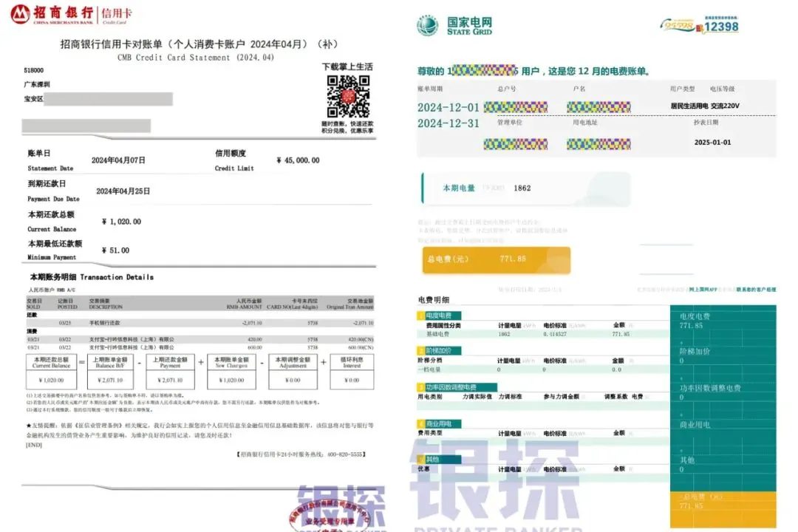Click the 其他 section tab
The height and width of the screenshot is (532, 798).
[x=439, y=459]
